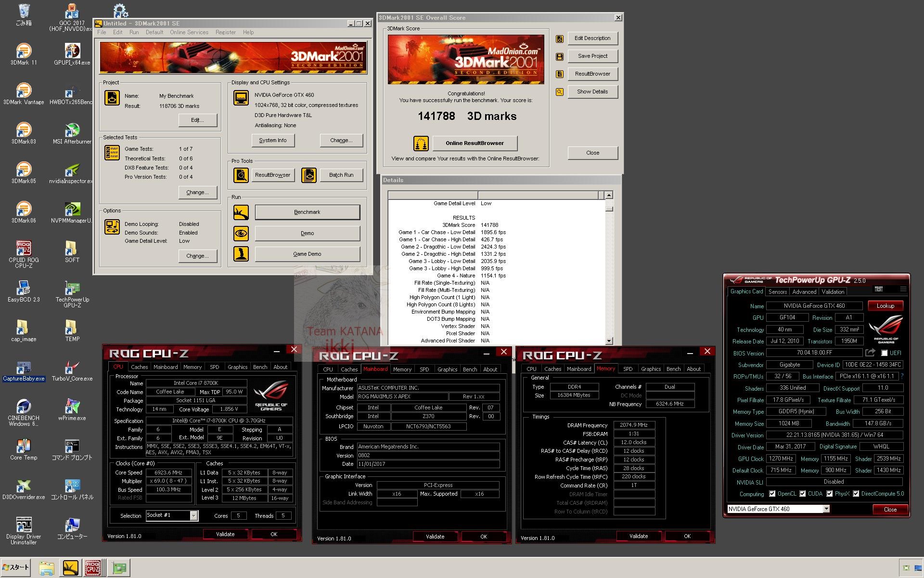Open the TechPowerUp GPU-Z desktop icon

coord(72,293)
